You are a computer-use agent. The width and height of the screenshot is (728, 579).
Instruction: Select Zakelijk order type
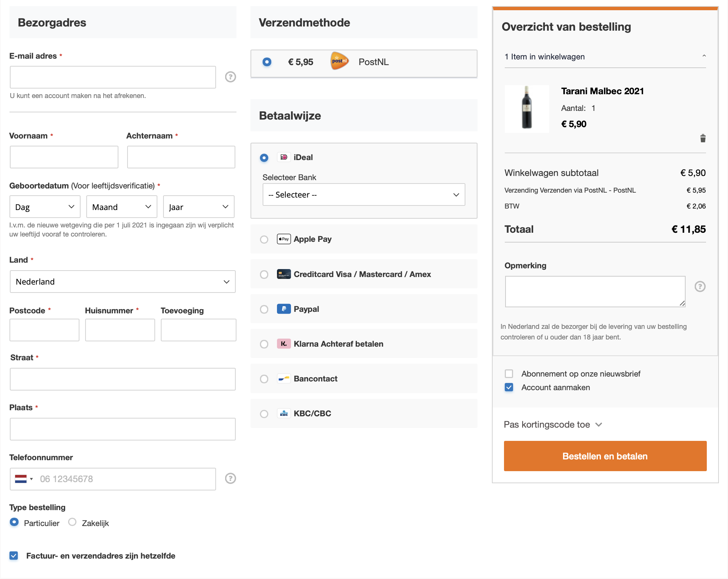72,522
